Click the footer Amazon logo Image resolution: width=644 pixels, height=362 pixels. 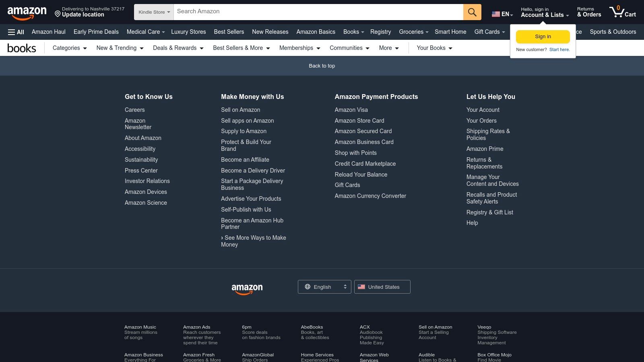pos(247,289)
